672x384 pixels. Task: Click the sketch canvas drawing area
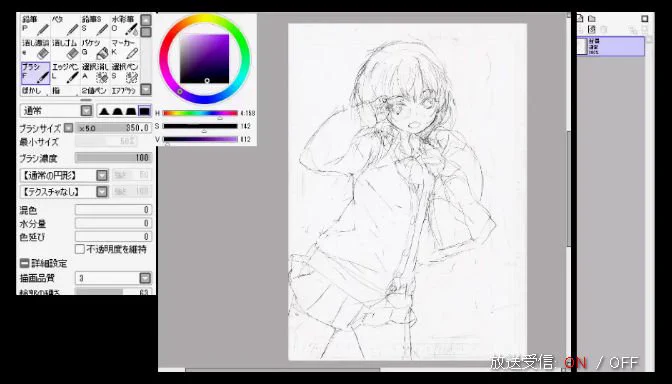click(407, 192)
